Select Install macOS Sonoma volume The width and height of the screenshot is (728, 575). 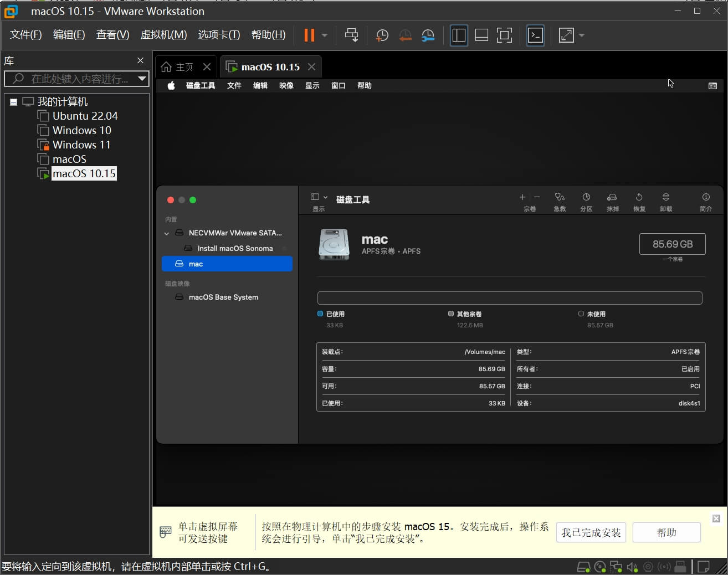point(227,248)
